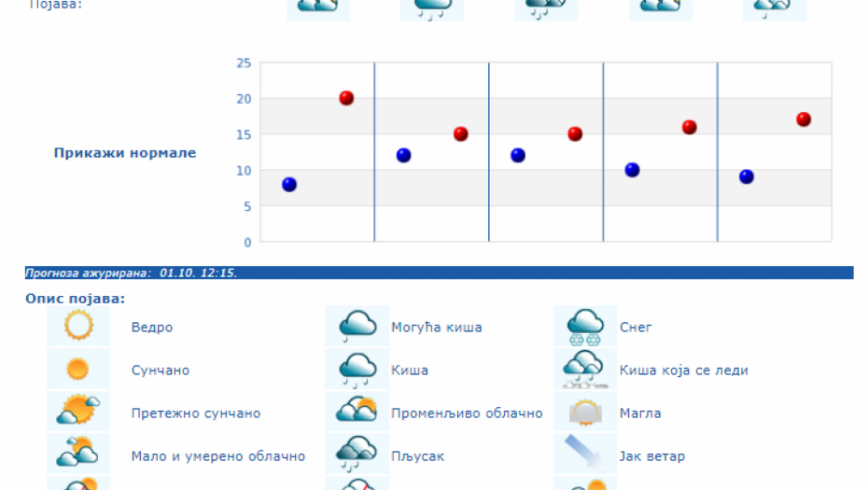Select the Снег snow icon

[585, 327]
